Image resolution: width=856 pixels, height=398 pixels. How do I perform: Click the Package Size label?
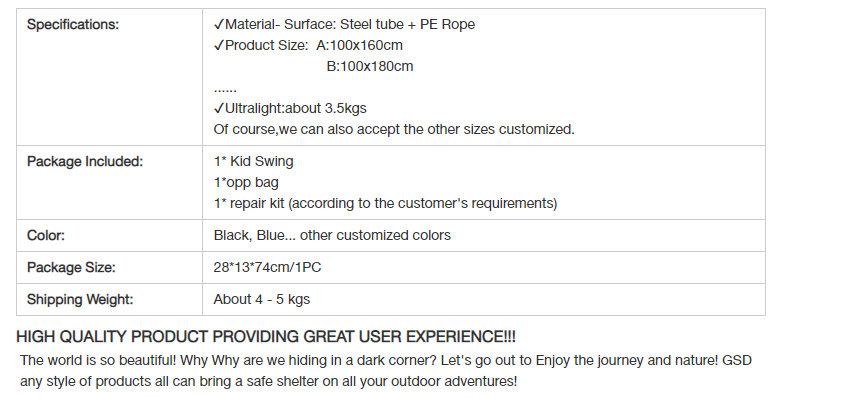click(x=71, y=268)
